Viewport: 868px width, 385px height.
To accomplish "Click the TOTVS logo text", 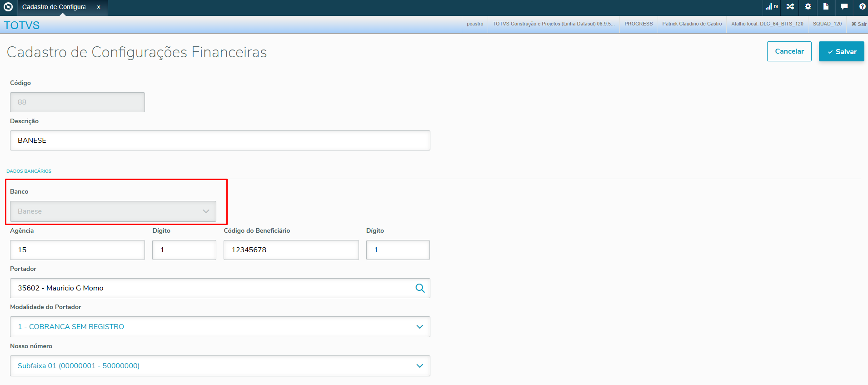I will 22,25.
